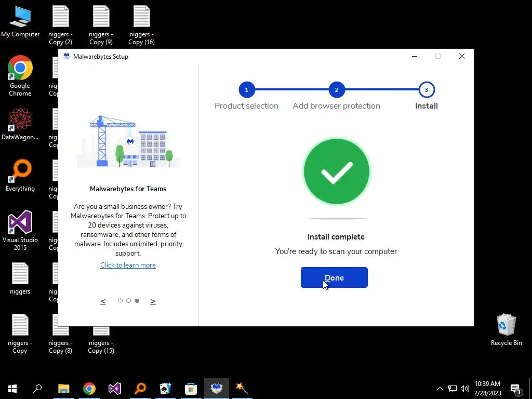The height and width of the screenshot is (399, 532).
Task: Select the desktop text file ending 'Copy (8)'
Action: pyautogui.click(x=60, y=340)
